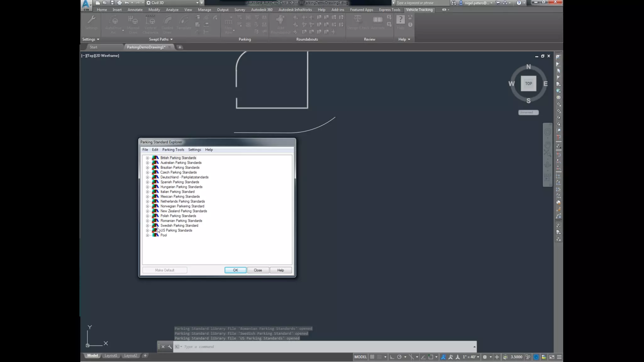Click the Save icon in quick access toolbar
The height and width of the screenshot is (362, 644).
(112, 3)
